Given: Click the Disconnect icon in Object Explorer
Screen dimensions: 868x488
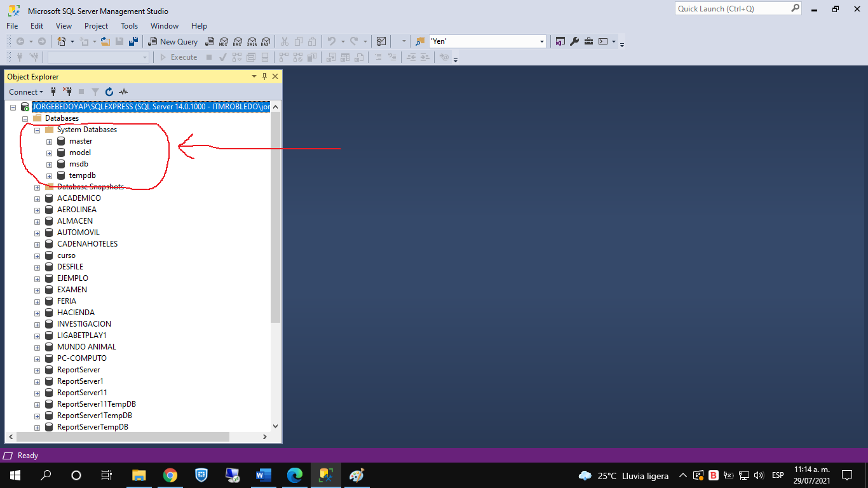Looking at the screenshot, I should click(x=67, y=91).
